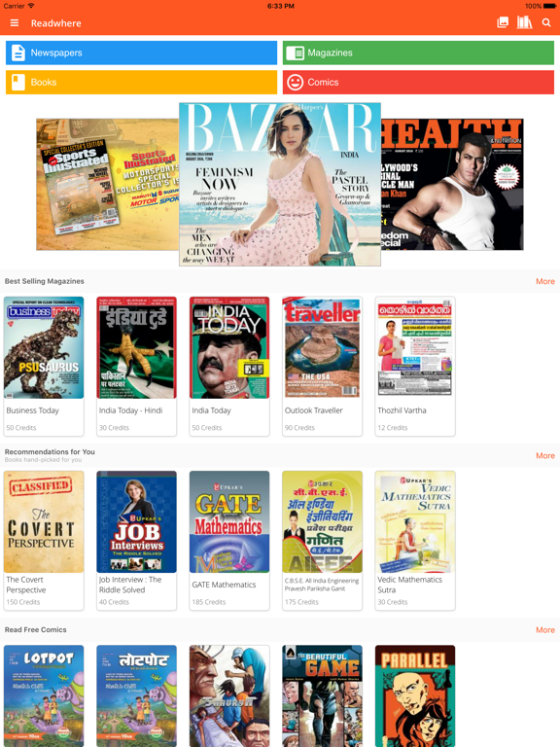
Task: Open India Today - Hindi cover
Action: point(137,347)
